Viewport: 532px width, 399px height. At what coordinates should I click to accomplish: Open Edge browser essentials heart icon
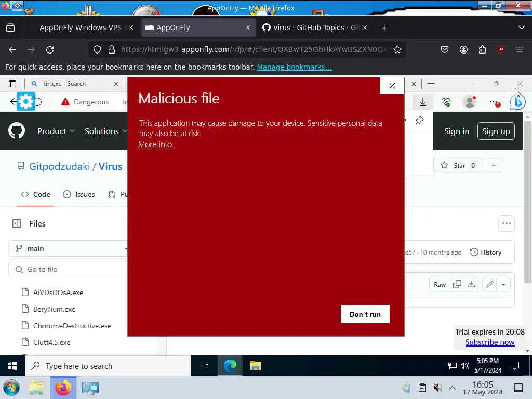tap(446, 102)
